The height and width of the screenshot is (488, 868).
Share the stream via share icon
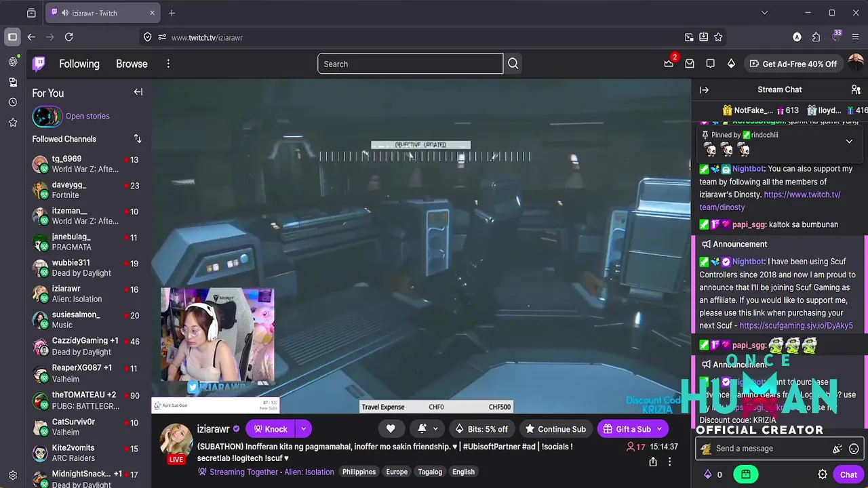(x=652, y=462)
